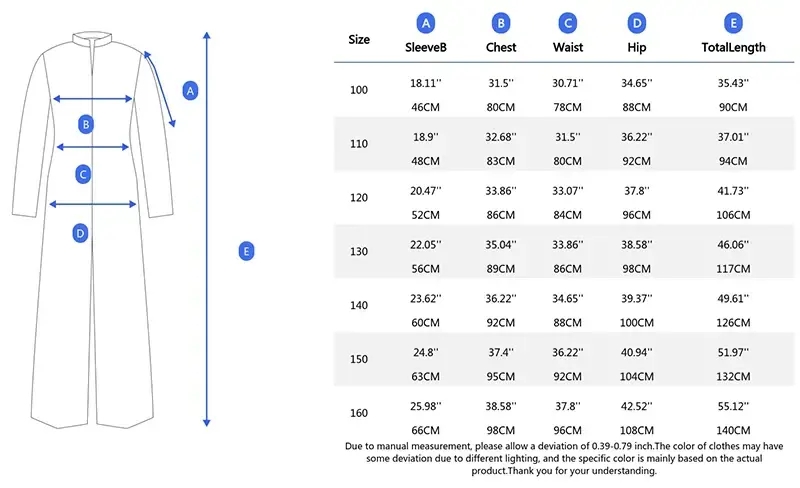Click the 80CM chest value for size 100

(501, 106)
